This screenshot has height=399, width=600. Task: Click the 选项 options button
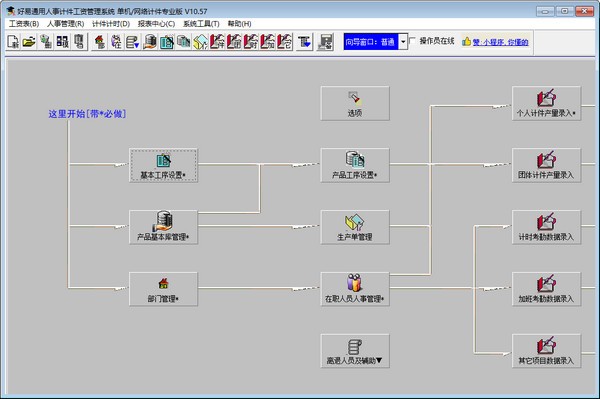[x=355, y=103]
